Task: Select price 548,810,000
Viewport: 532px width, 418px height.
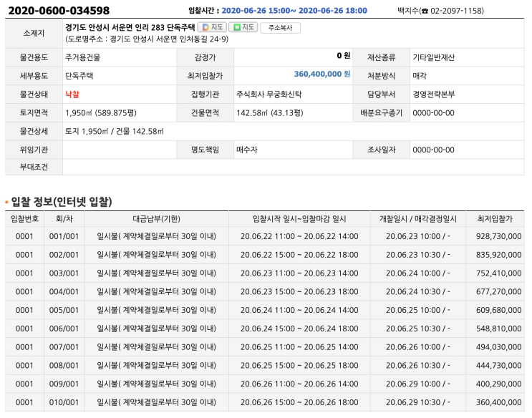Action: tap(499, 329)
